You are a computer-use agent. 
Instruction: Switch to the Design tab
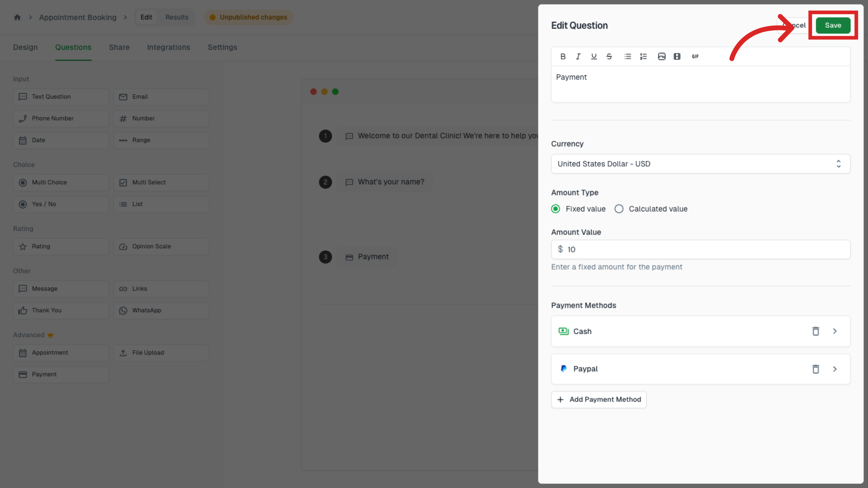click(25, 47)
